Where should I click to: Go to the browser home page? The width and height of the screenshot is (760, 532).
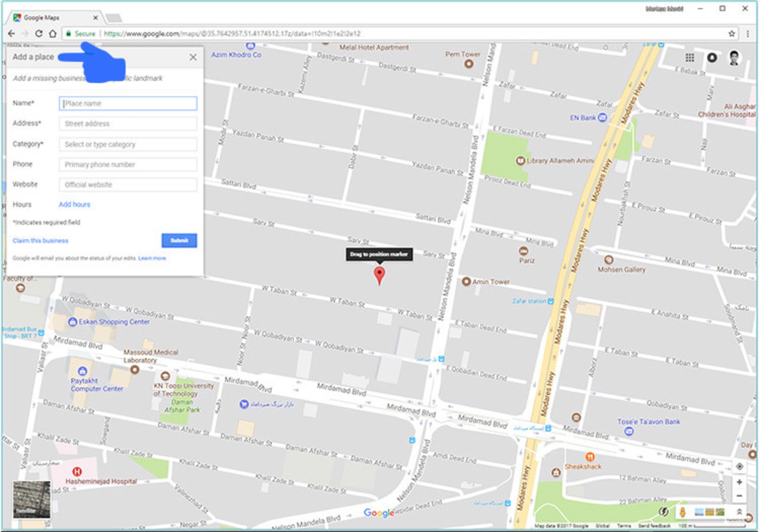click(x=53, y=34)
